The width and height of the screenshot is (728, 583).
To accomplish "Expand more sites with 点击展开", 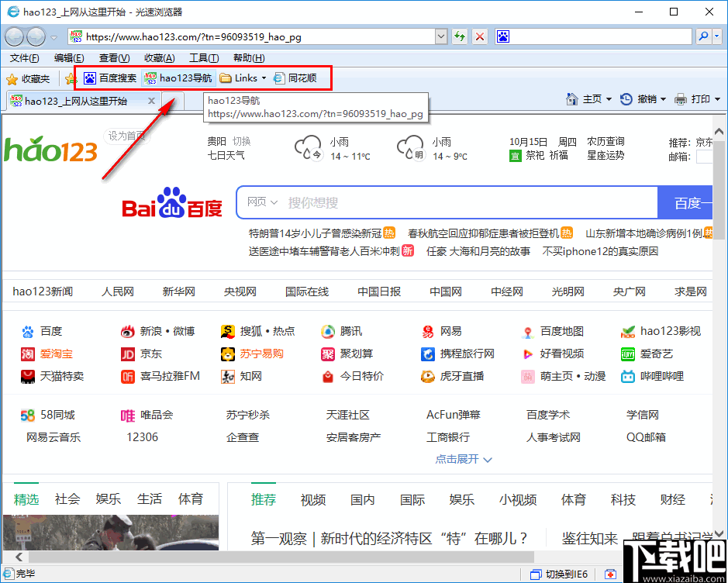I will (464, 459).
